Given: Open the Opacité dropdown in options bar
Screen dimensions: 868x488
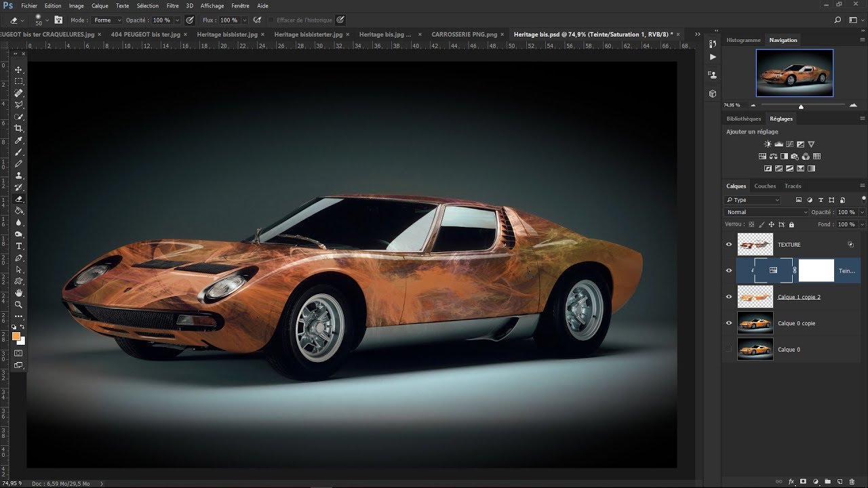Looking at the screenshot, I should [178, 20].
